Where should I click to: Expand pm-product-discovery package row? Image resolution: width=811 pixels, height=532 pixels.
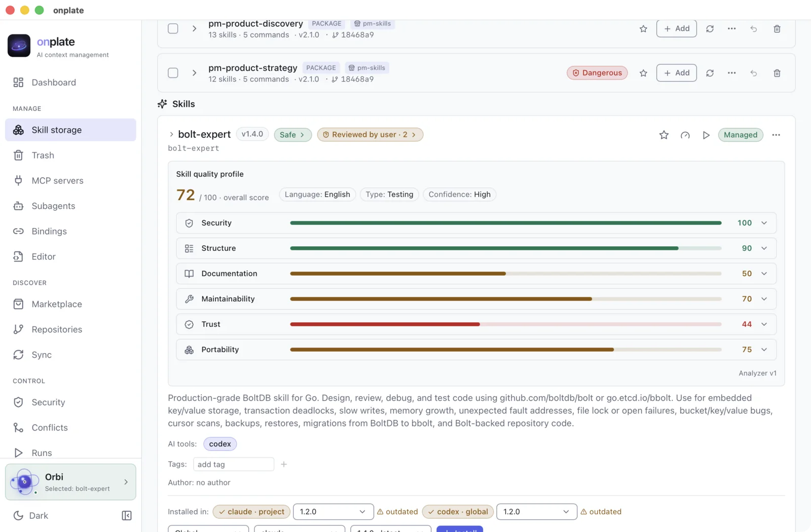click(x=194, y=28)
